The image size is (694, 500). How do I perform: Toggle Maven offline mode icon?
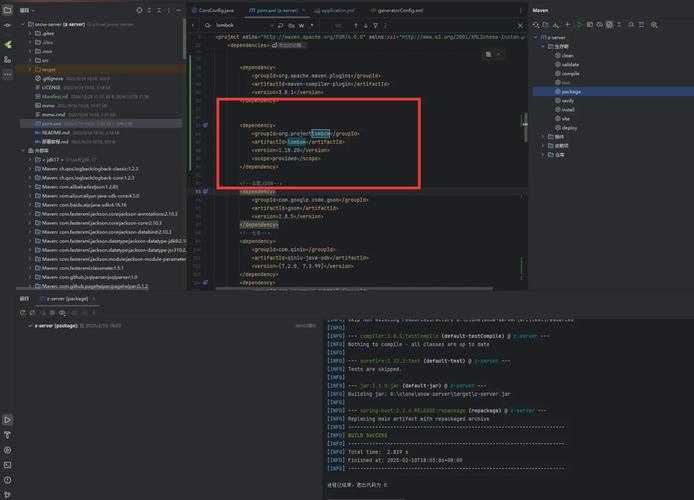coord(601,23)
